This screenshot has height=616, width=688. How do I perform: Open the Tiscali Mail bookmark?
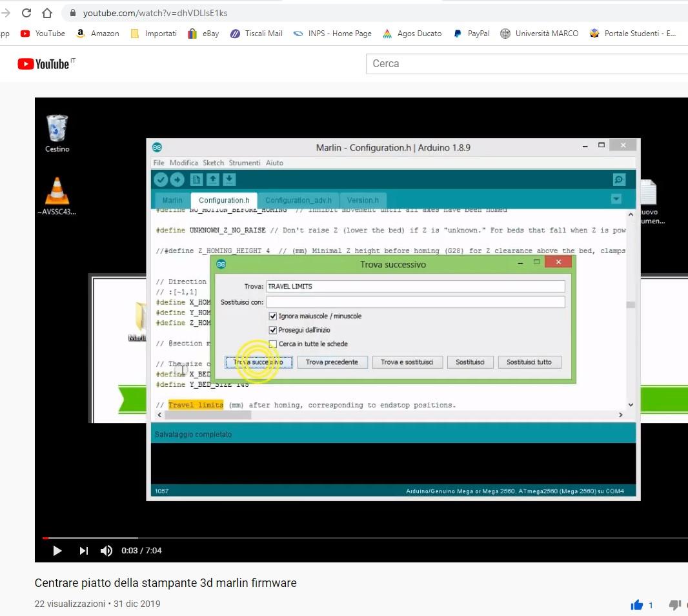pos(256,34)
